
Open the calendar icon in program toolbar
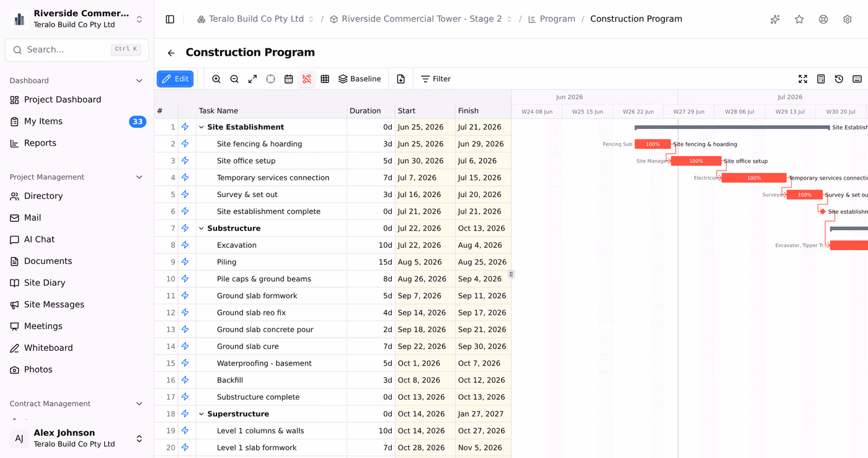click(x=288, y=79)
